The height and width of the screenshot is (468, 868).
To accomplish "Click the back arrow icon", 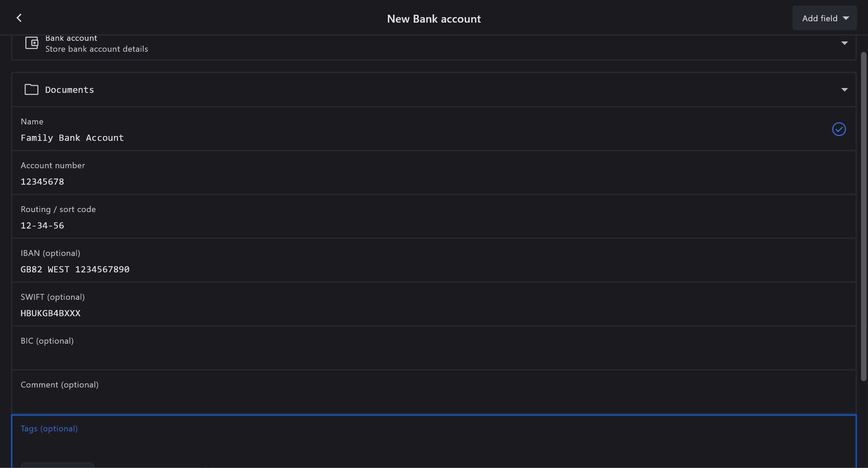I will point(19,18).
